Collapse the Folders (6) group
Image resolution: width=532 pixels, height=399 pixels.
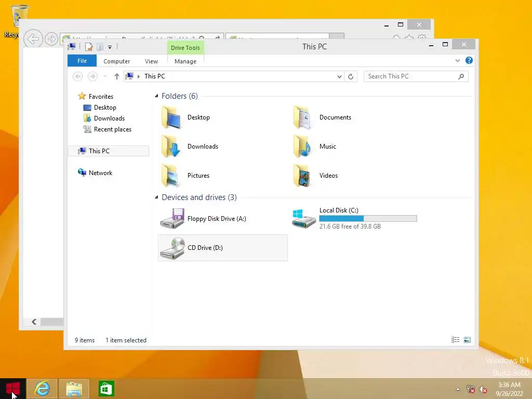[x=156, y=96]
